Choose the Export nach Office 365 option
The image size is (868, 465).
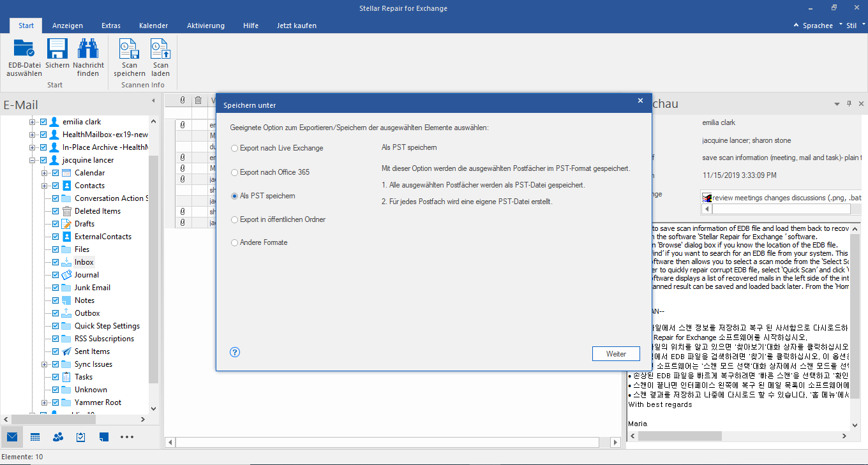pyautogui.click(x=235, y=172)
